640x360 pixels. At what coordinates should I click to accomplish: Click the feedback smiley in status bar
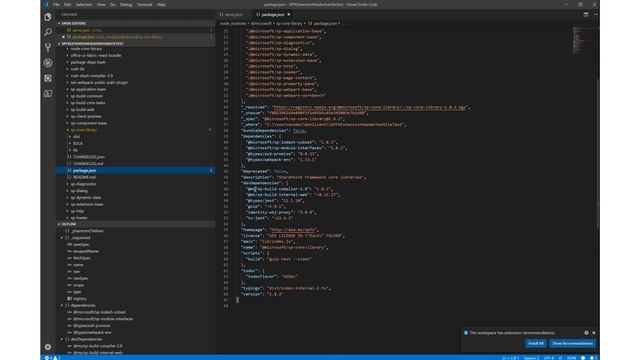(583, 358)
